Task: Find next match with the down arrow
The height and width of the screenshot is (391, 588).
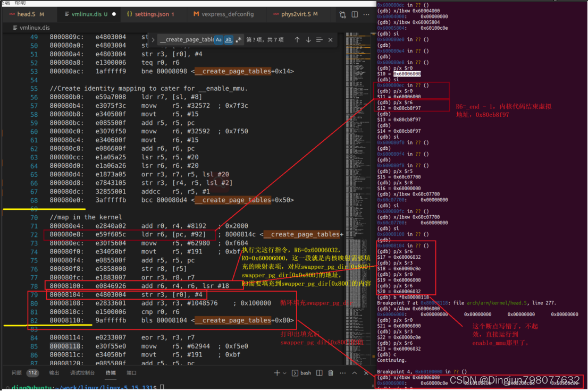Action: pyautogui.click(x=308, y=40)
